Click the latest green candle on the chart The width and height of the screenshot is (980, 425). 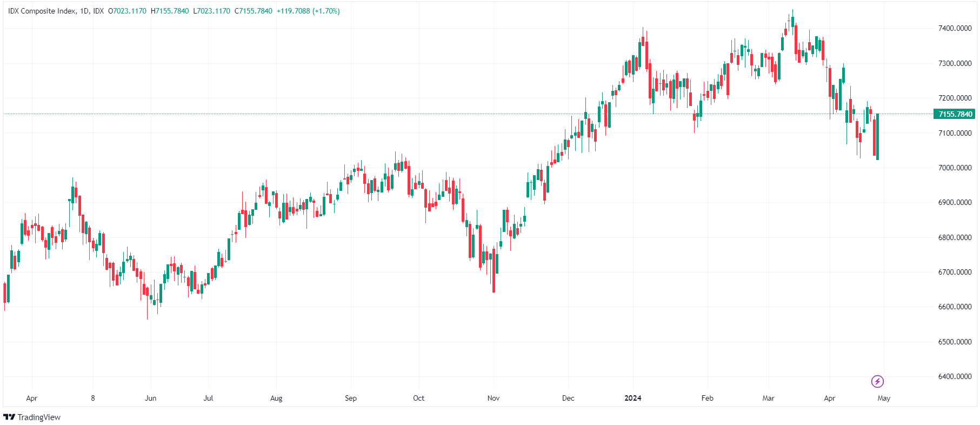click(877, 136)
